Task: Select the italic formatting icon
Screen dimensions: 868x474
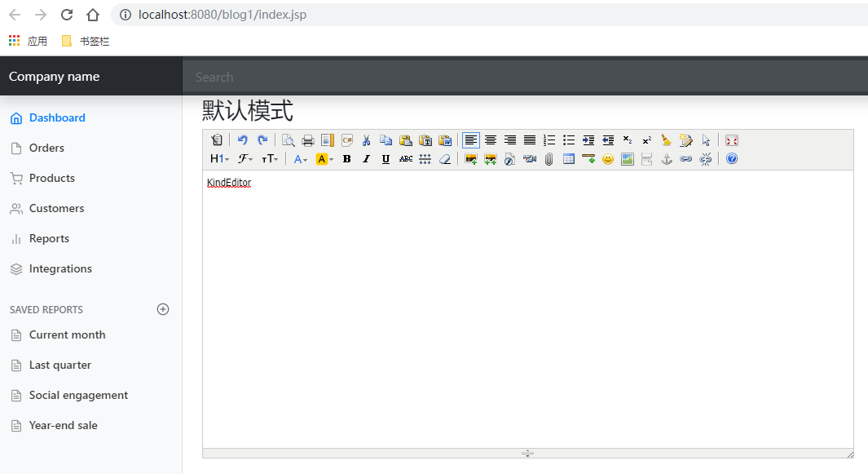Action: (x=366, y=158)
